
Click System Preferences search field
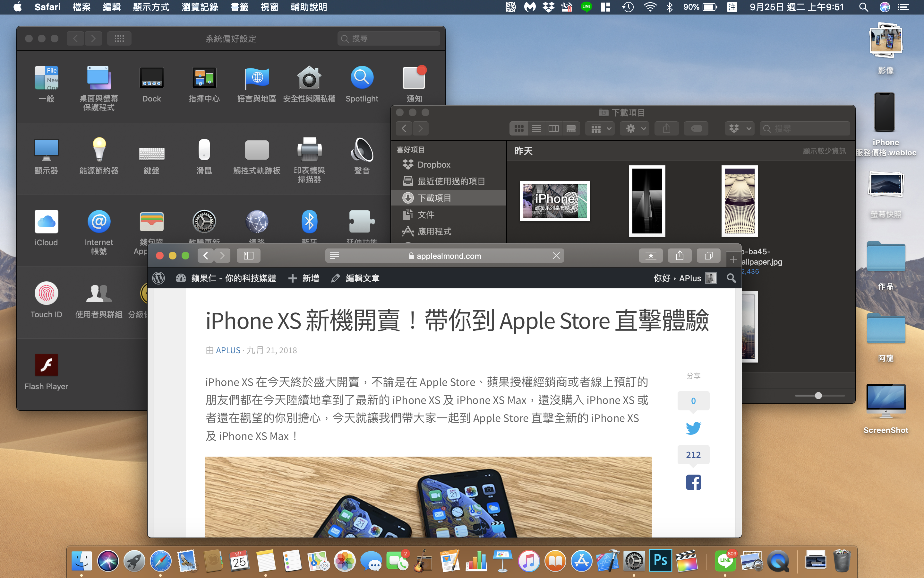tap(388, 38)
